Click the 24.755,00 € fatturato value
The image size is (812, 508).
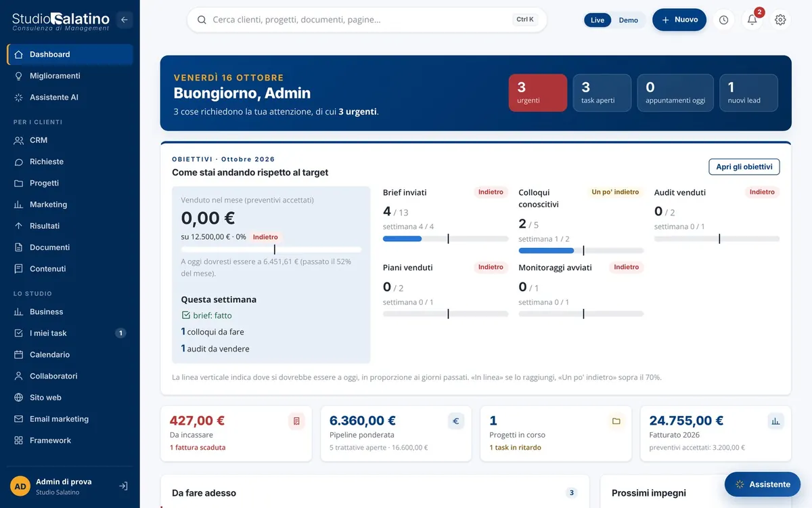[x=686, y=421]
